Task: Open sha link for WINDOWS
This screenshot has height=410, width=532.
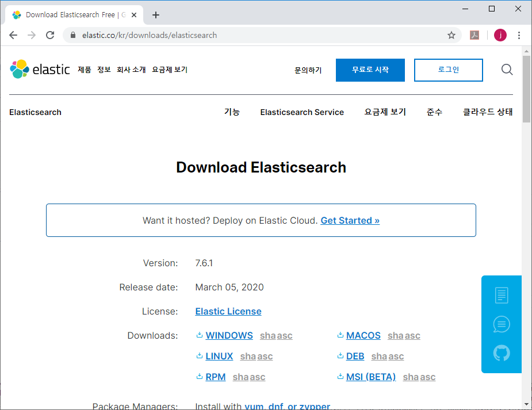Action: tap(267, 336)
